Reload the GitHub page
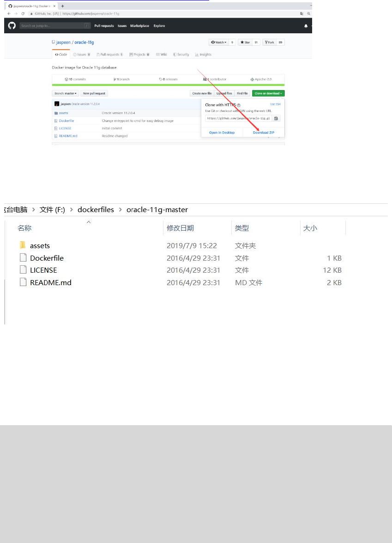392x543 pixels. tap(23, 13)
